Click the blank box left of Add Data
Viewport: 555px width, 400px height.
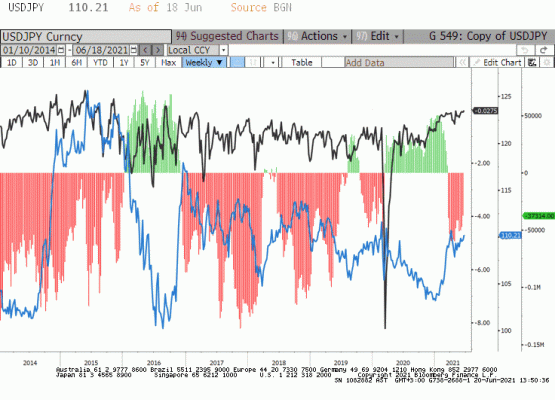click(x=333, y=63)
